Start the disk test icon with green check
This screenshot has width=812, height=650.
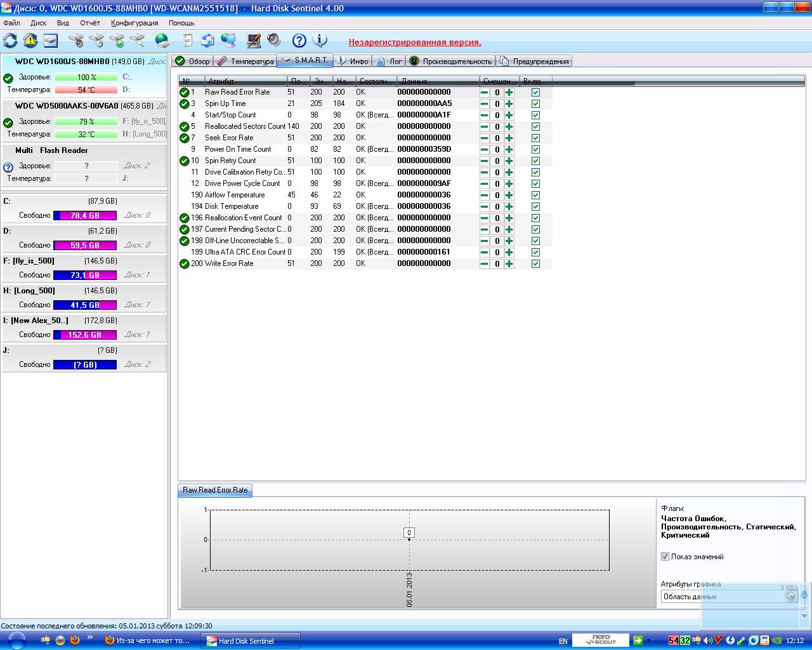coord(117,41)
